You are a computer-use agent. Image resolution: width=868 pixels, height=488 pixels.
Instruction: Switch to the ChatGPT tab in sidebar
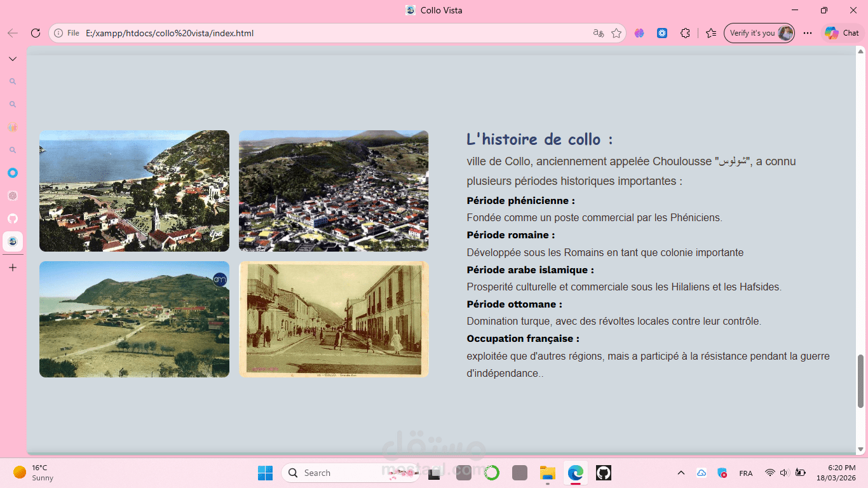point(13,196)
